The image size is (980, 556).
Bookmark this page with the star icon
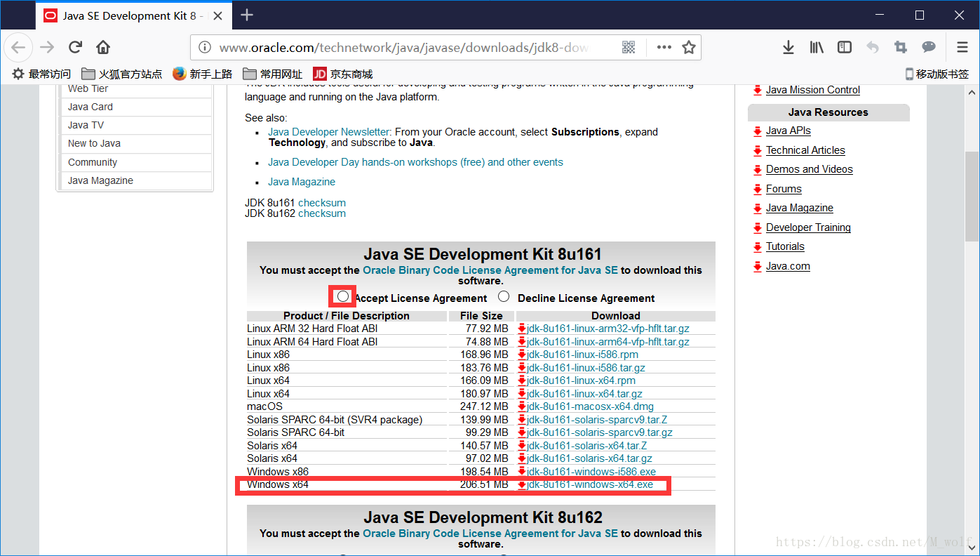tap(689, 47)
